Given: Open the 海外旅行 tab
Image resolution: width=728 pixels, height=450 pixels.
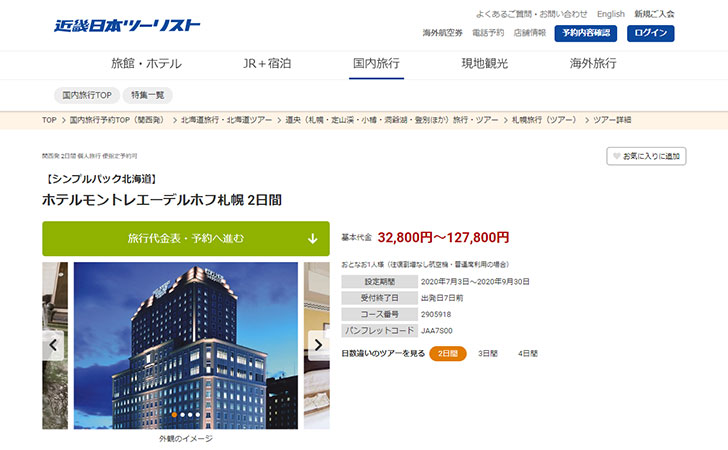Looking at the screenshot, I should [x=593, y=64].
